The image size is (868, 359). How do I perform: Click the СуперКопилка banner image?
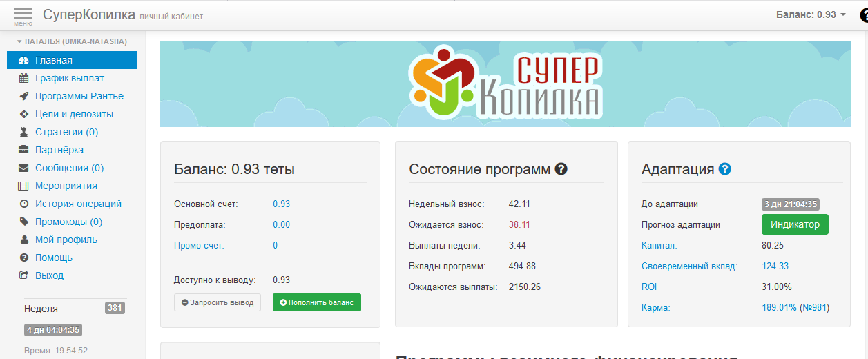[x=505, y=84]
